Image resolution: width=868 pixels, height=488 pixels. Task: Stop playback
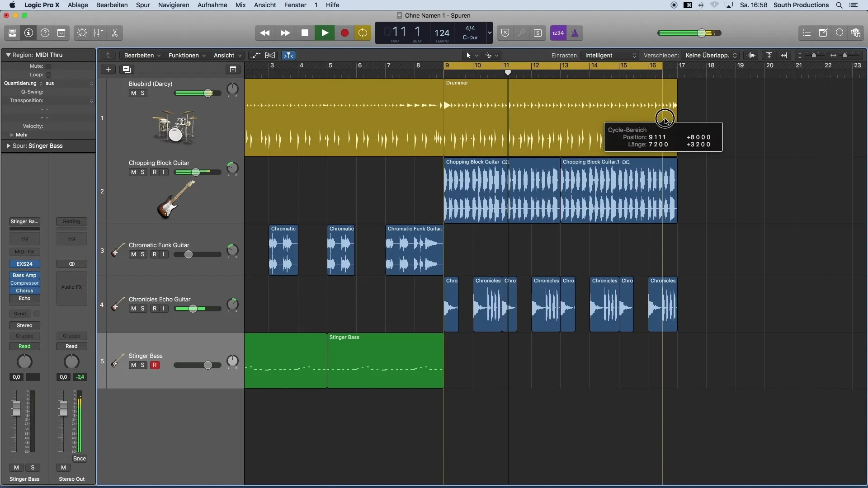305,33
